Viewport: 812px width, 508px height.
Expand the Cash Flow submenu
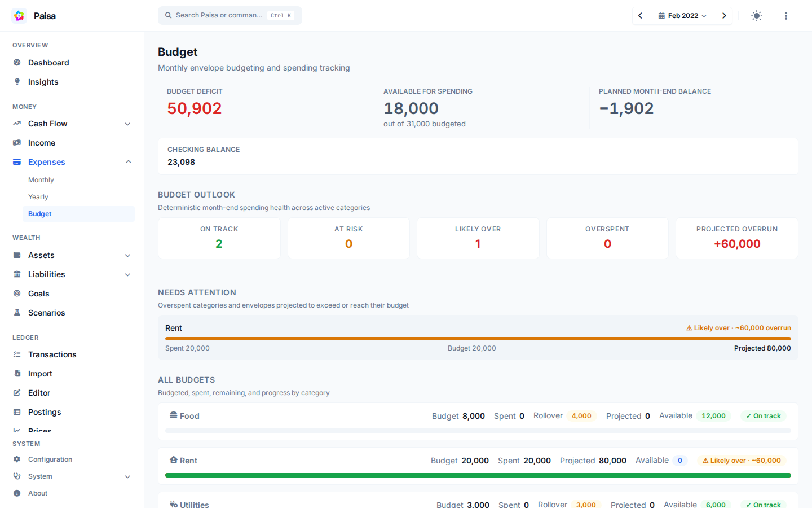[127, 124]
